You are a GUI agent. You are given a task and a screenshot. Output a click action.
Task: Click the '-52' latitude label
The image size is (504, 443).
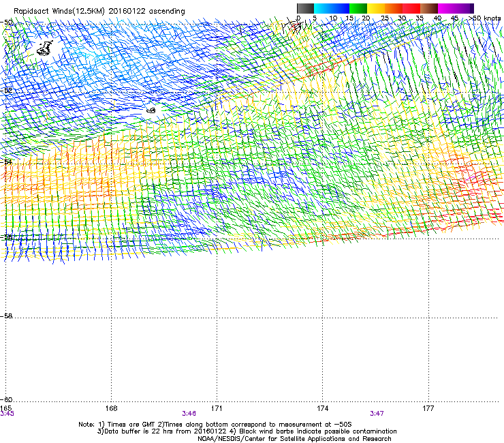tap(6, 91)
